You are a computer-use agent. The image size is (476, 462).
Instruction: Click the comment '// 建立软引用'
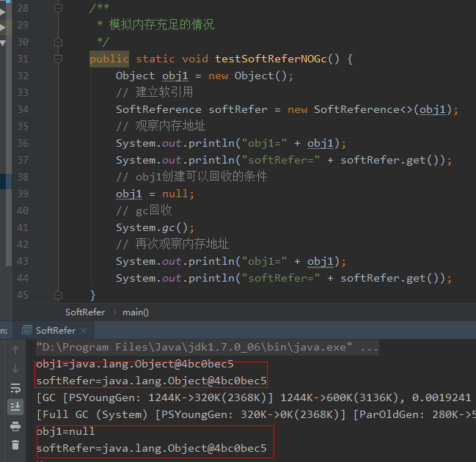click(155, 92)
